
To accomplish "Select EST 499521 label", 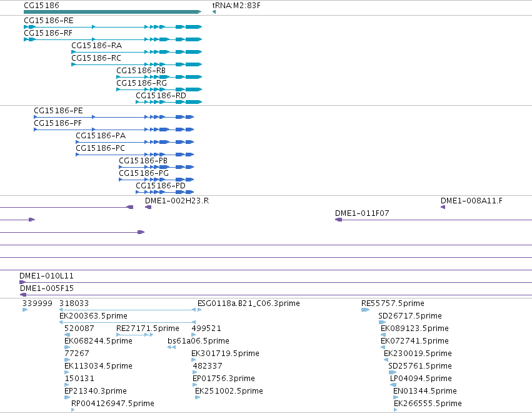I will (x=206, y=329).
